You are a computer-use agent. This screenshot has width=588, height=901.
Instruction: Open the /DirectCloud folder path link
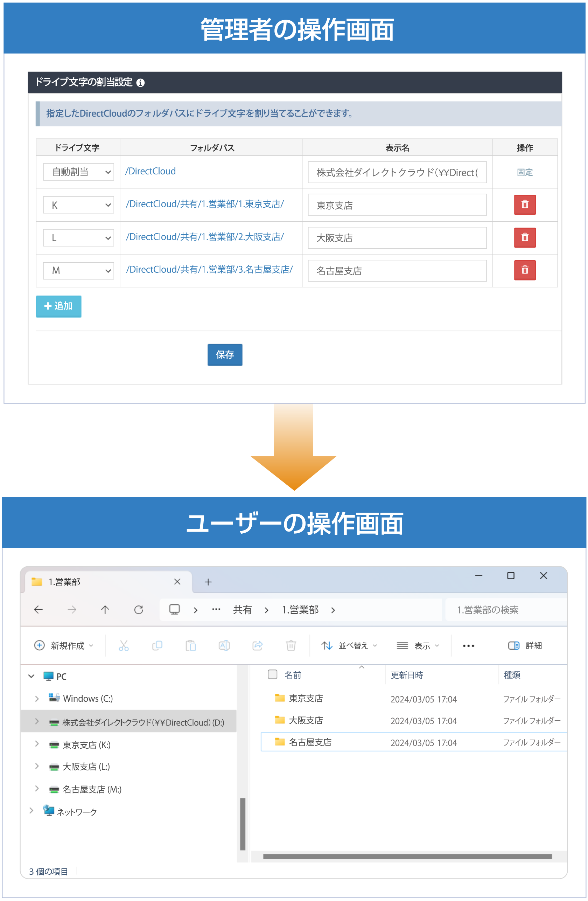coord(150,171)
